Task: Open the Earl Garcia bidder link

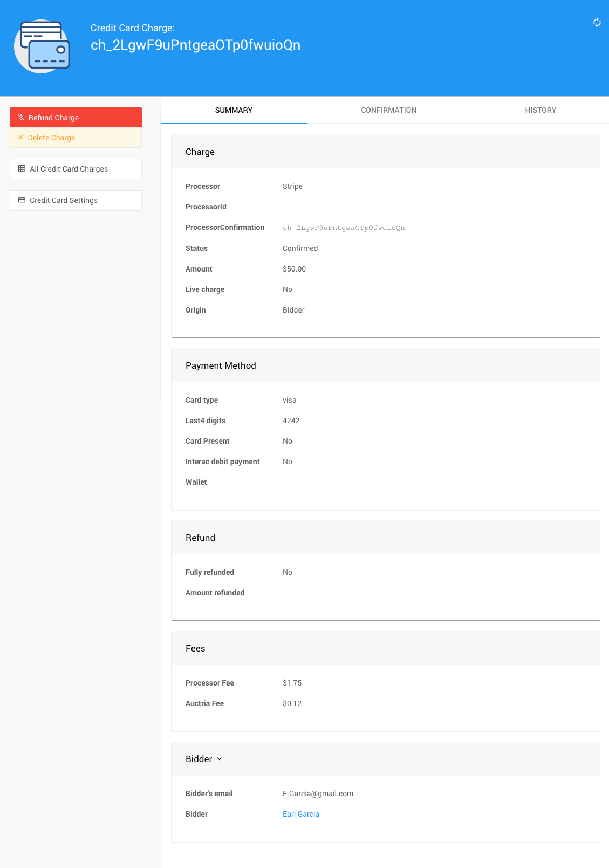Action: (301, 814)
